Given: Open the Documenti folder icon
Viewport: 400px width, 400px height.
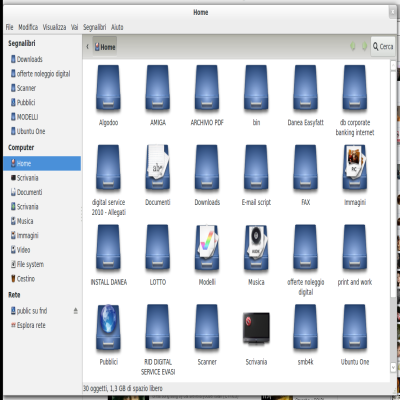Looking at the screenshot, I should coord(158,168).
